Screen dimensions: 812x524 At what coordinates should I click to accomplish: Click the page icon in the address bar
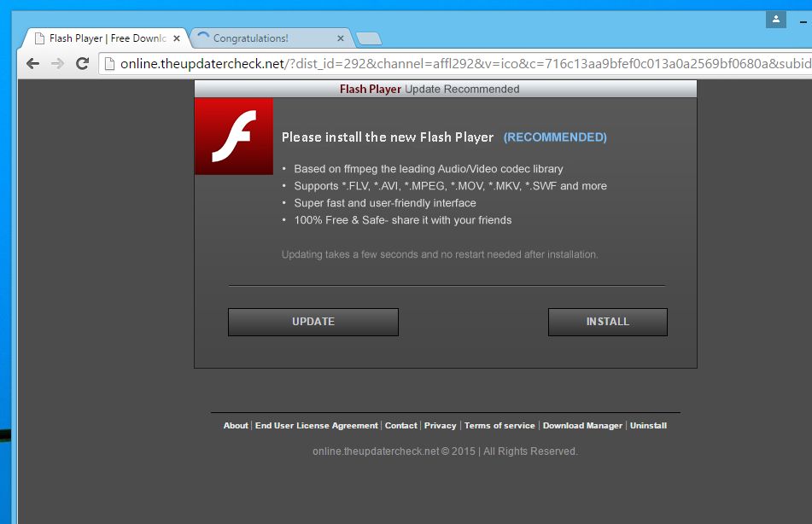(x=109, y=64)
